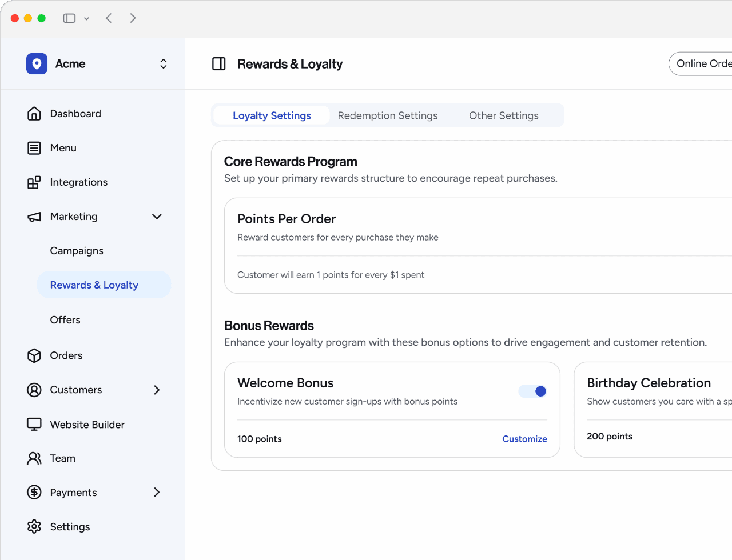Click the Settings gear icon

click(x=34, y=526)
